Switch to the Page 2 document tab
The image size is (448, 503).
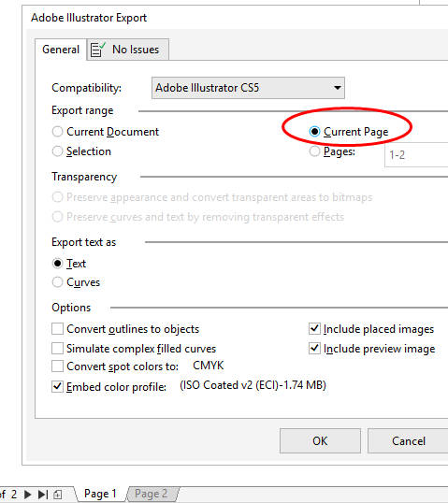pos(152,494)
